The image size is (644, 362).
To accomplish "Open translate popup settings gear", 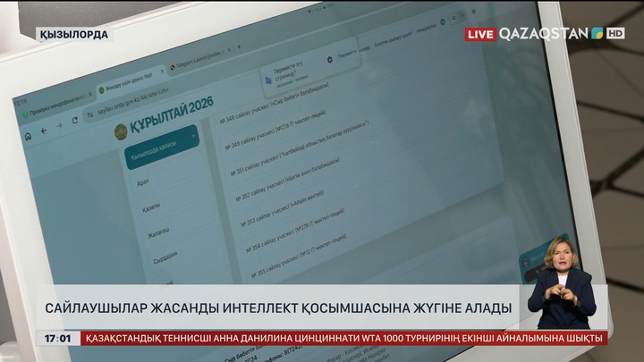I will tap(329, 60).
